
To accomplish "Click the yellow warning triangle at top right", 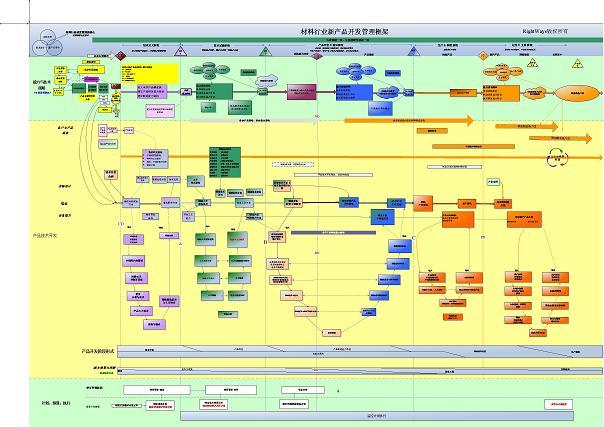I will pyautogui.click(x=578, y=64).
